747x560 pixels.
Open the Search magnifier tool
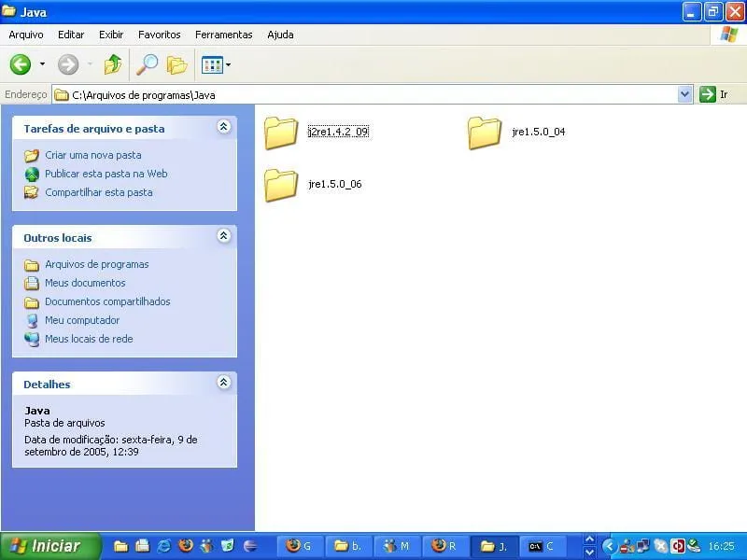tap(147, 64)
